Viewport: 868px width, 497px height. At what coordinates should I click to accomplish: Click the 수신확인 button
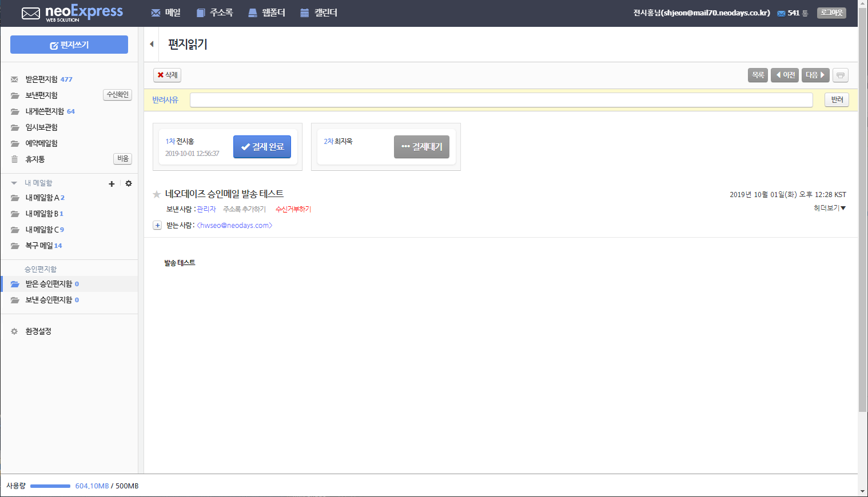(x=118, y=95)
